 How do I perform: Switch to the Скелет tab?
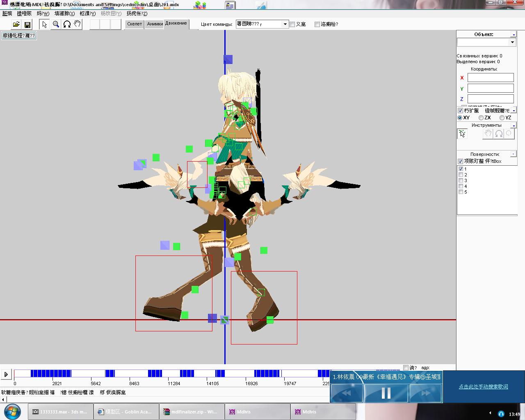pos(135,24)
